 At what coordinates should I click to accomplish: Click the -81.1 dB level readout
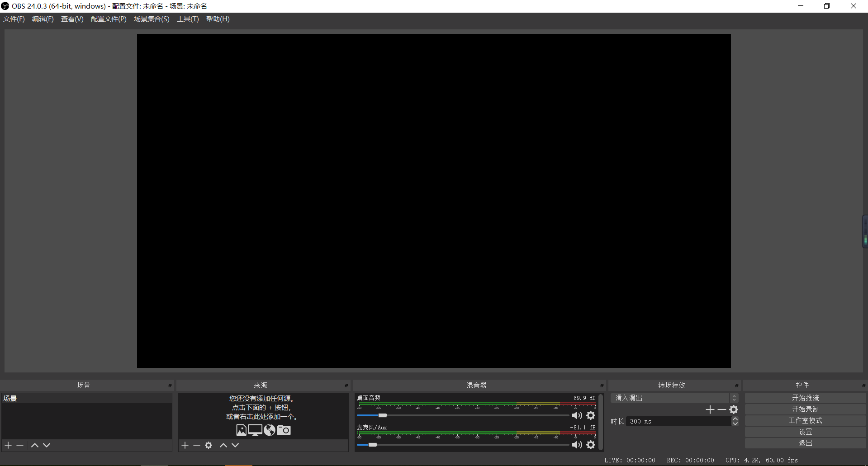[583, 428]
